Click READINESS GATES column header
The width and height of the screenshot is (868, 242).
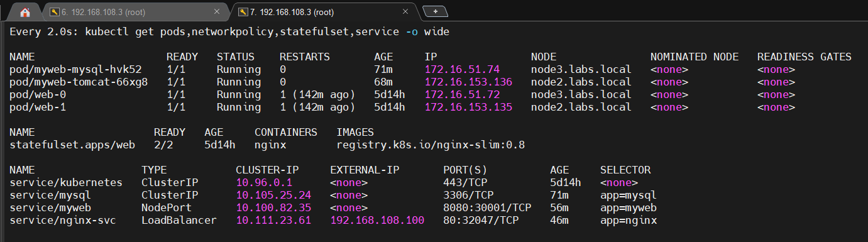[805, 57]
